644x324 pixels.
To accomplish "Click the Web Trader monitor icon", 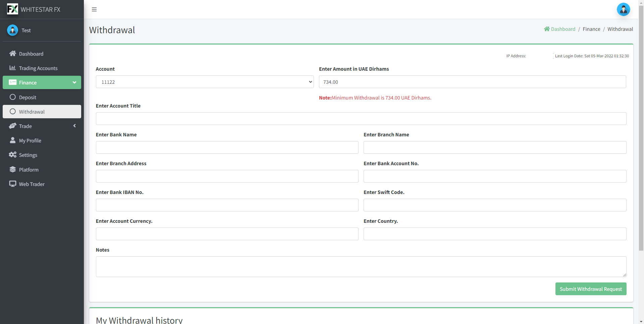I will 13,184.
